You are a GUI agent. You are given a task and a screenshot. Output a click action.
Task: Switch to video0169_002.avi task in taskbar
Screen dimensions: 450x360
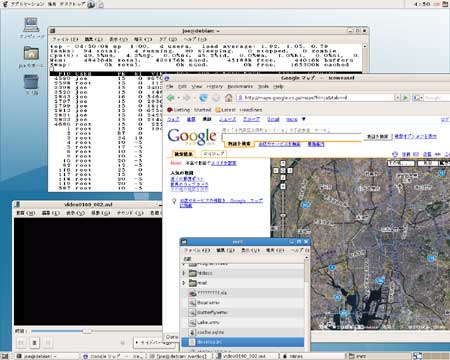[x=246, y=356]
